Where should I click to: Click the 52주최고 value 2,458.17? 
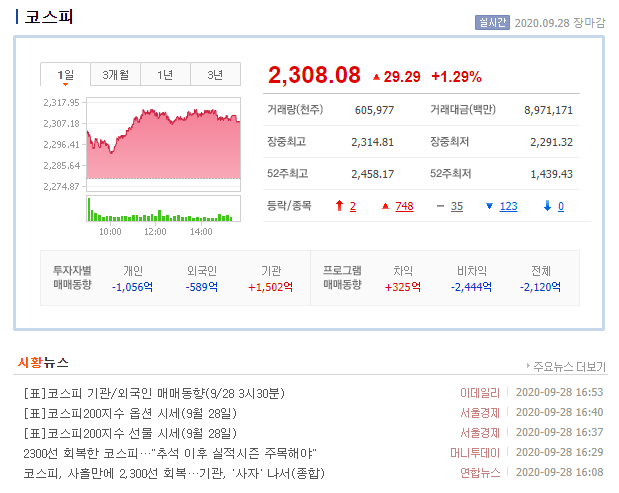(373, 174)
